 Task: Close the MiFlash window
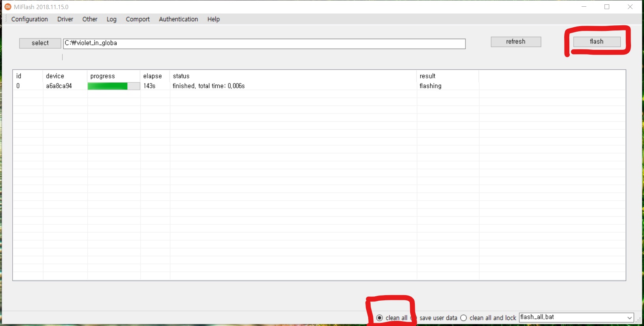pos(630,7)
